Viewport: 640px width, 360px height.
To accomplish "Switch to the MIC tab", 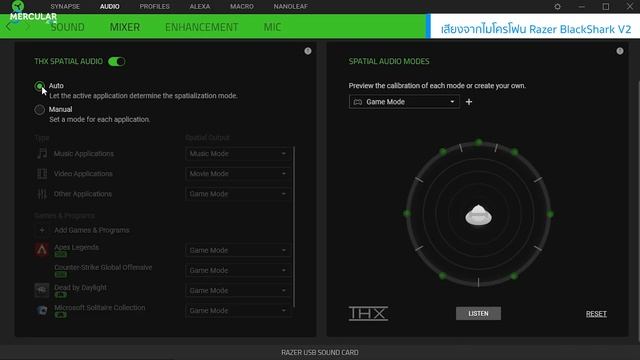I will 272,27.
